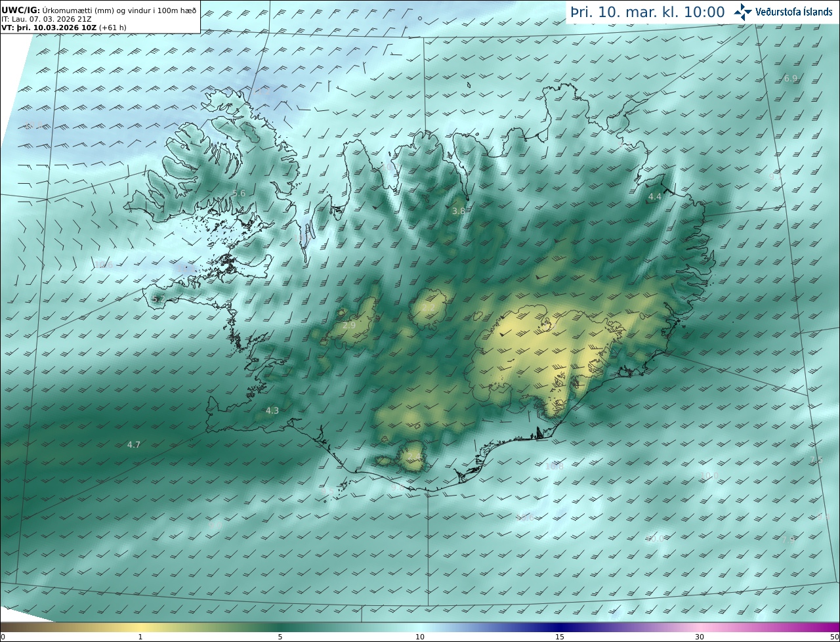Pick the navy blue segment of the color scale
The image size is (840, 642).
click(560, 628)
